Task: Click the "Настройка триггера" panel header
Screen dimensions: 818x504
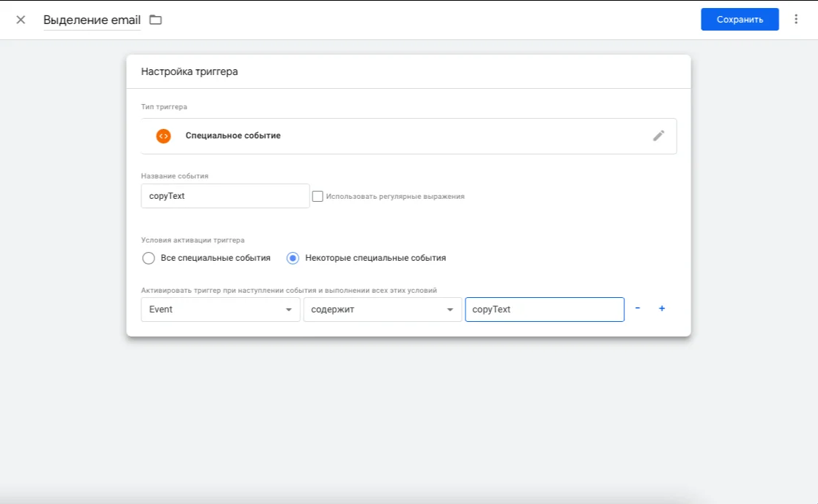Action: point(189,72)
